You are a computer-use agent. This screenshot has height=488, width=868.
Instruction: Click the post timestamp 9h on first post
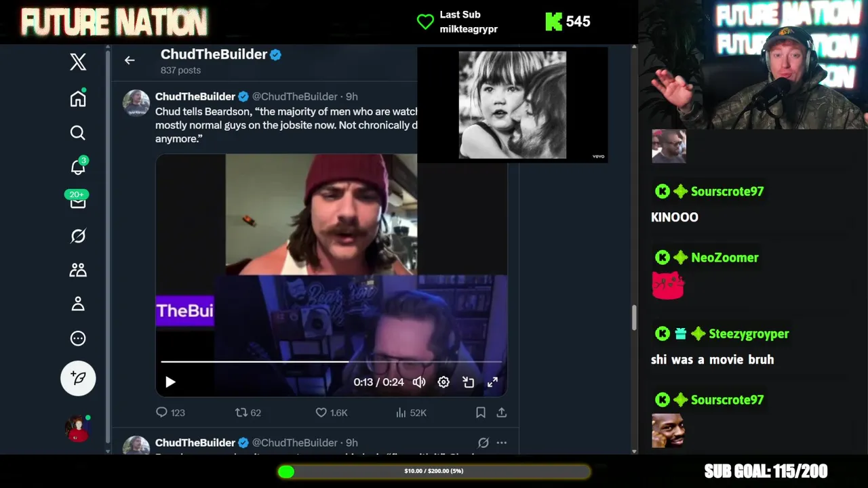point(351,96)
